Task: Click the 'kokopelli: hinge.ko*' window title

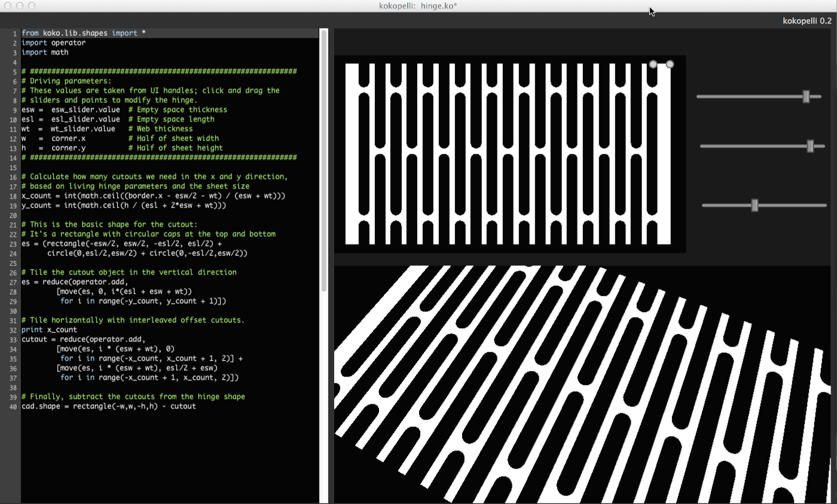Action: (x=418, y=6)
